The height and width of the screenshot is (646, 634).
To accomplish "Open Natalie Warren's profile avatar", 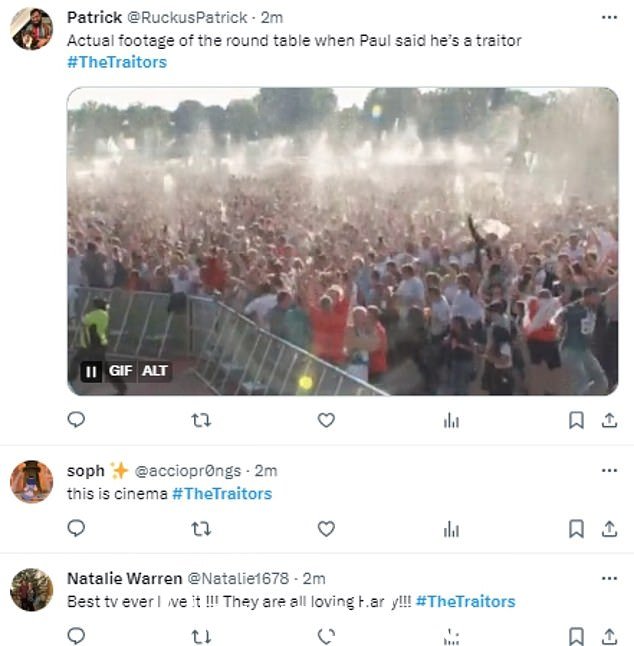I will tap(32, 589).
